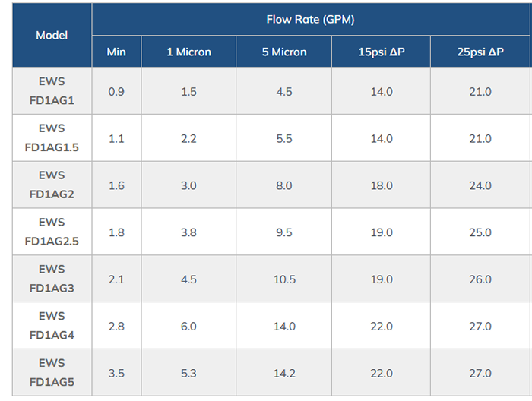The height and width of the screenshot is (401, 532).
Task: Select the 1 Micron column header
Action: click(x=188, y=52)
